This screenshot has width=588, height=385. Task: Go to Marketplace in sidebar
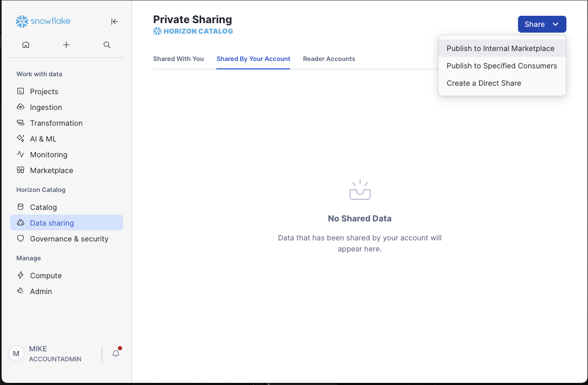click(66, 170)
